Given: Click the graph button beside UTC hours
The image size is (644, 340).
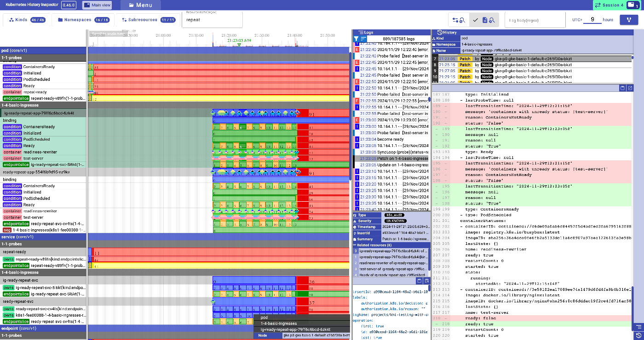Looking at the screenshot, I should coord(629,20).
